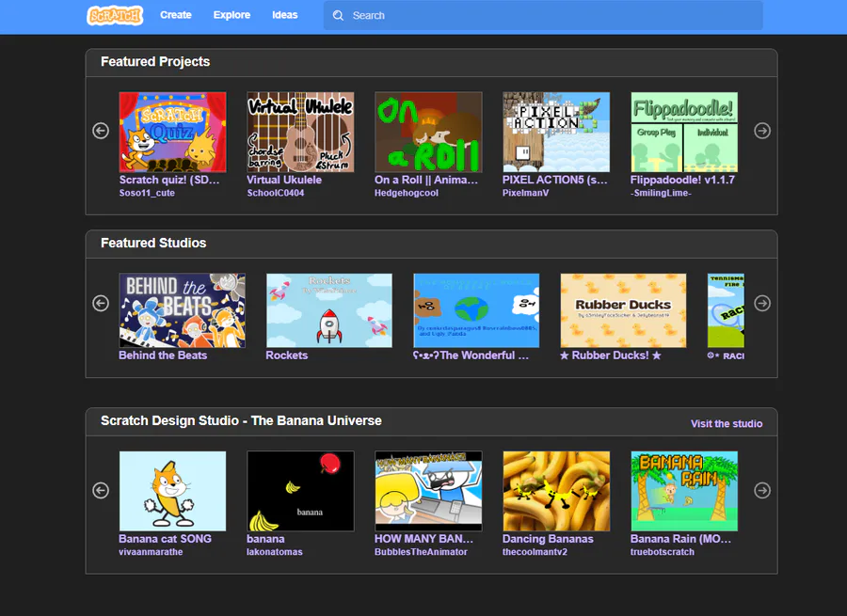Click 'The Wonderful …' studio title link
Viewport: 847px width, 616px height.
click(471, 355)
